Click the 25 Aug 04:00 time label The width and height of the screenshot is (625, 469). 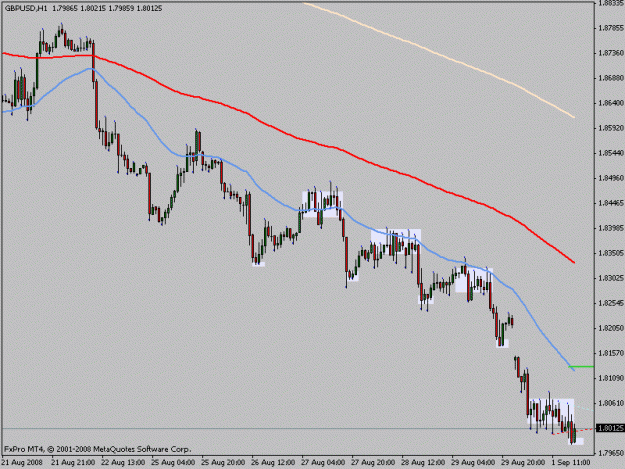click(x=173, y=463)
